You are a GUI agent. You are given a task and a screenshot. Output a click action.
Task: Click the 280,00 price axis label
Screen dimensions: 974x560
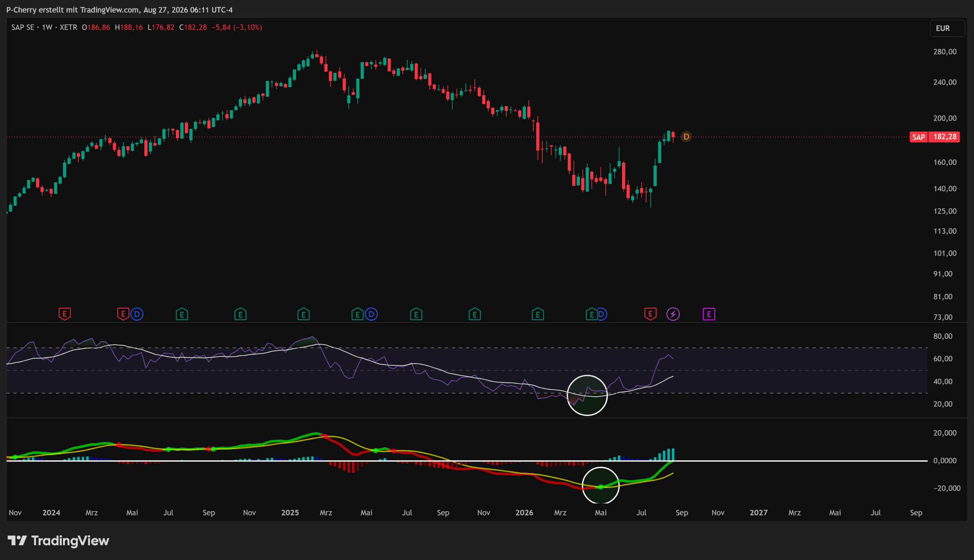945,51
